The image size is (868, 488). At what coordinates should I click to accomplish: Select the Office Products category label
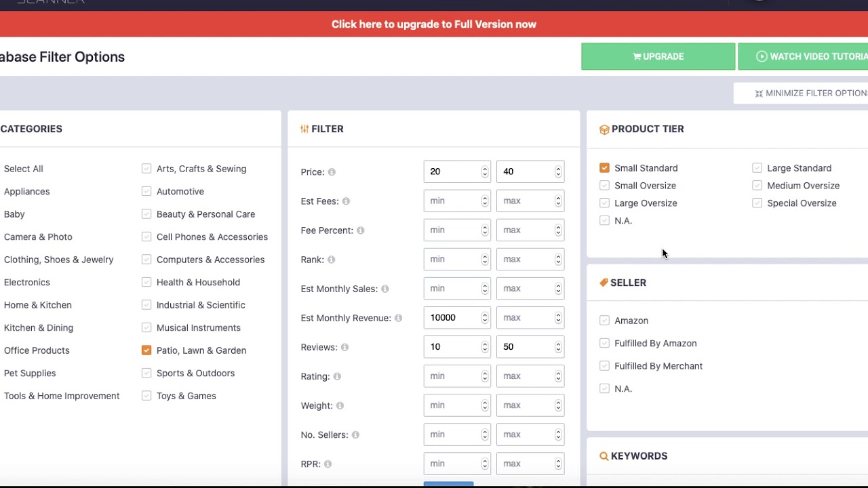click(37, 350)
